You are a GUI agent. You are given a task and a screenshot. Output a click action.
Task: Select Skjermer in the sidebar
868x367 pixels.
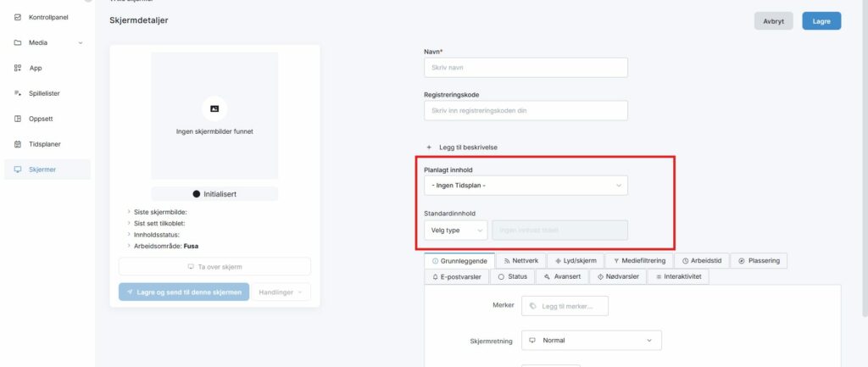click(x=47, y=170)
